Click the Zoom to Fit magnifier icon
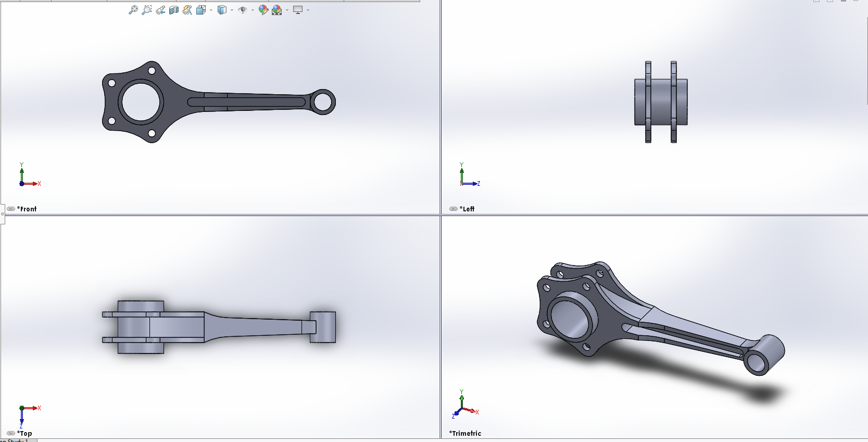868x442 pixels. point(133,10)
